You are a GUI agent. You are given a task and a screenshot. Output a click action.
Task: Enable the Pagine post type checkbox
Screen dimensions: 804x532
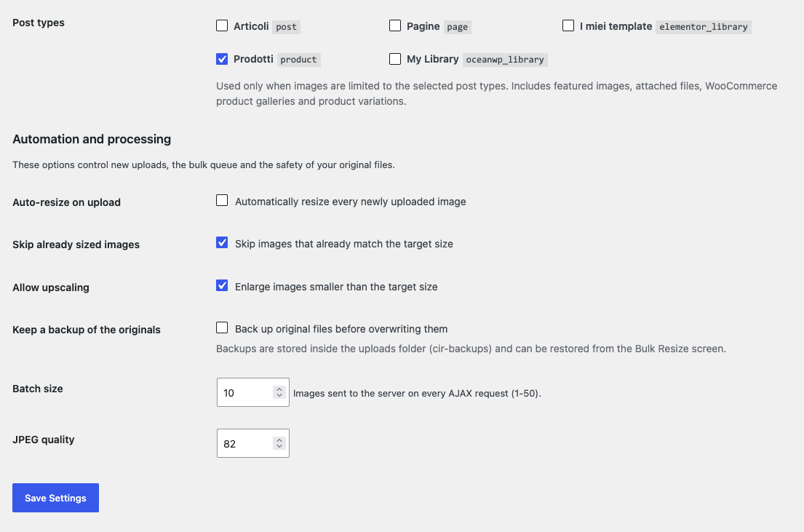[395, 25]
